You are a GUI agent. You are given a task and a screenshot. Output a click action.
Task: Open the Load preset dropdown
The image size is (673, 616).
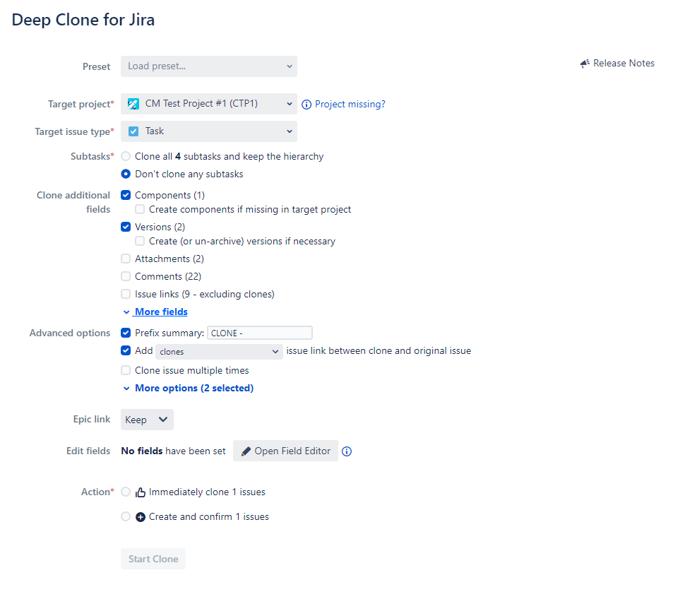(x=208, y=66)
